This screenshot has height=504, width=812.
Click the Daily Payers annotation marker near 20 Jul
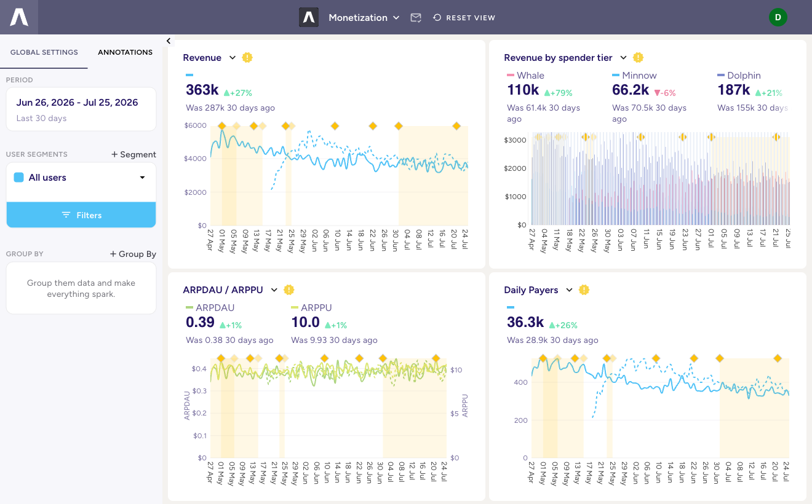click(778, 358)
